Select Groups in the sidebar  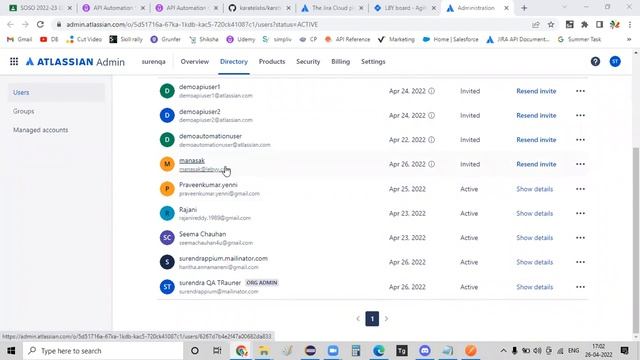point(24,111)
